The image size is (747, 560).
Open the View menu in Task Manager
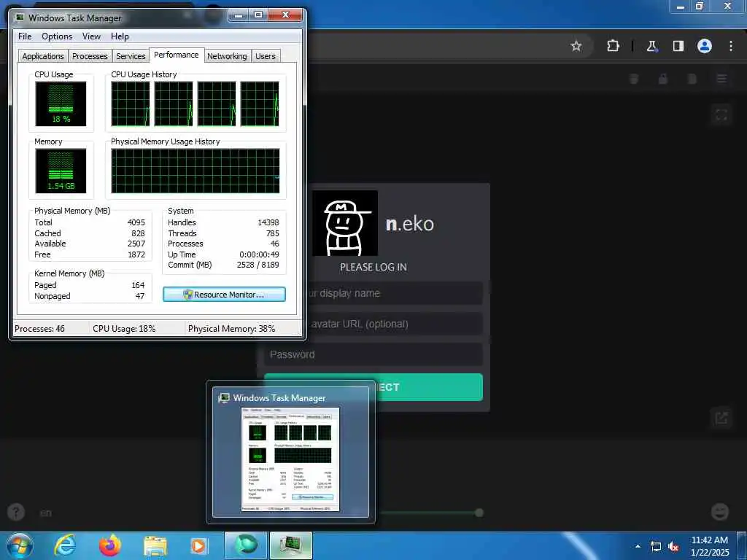pyautogui.click(x=91, y=36)
